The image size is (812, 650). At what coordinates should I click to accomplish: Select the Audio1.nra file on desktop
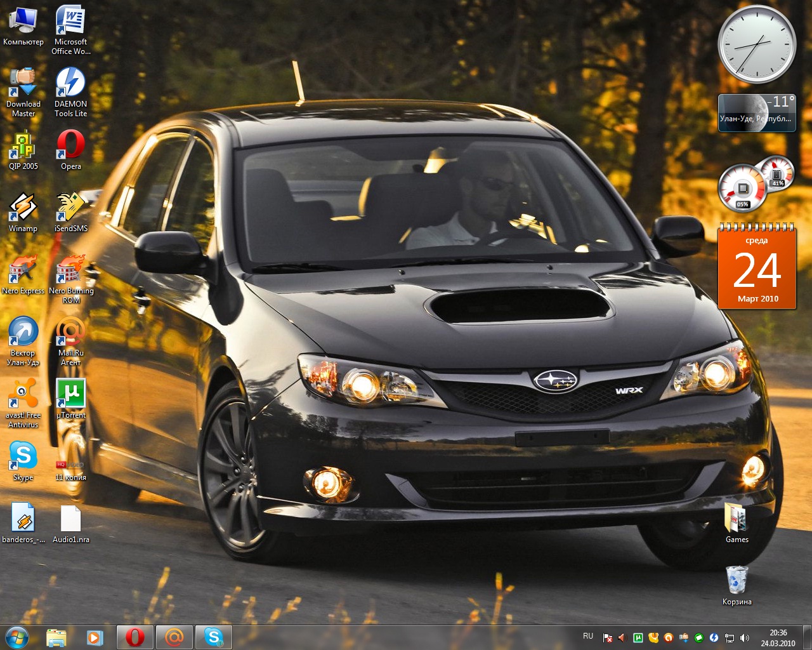(x=70, y=519)
